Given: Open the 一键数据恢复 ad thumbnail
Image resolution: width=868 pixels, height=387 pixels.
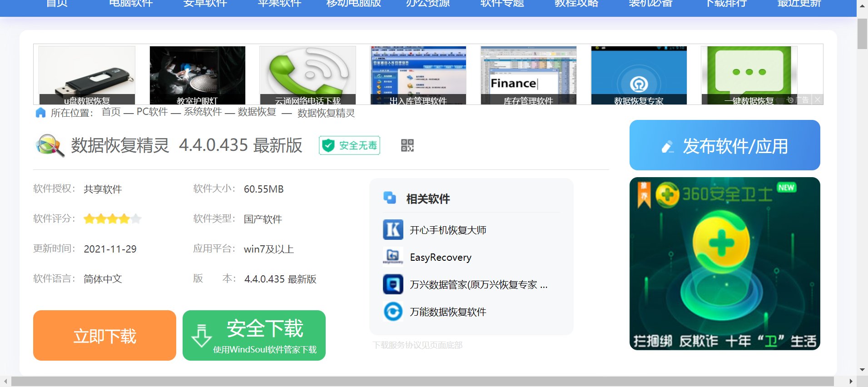Looking at the screenshot, I should point(749,75).
